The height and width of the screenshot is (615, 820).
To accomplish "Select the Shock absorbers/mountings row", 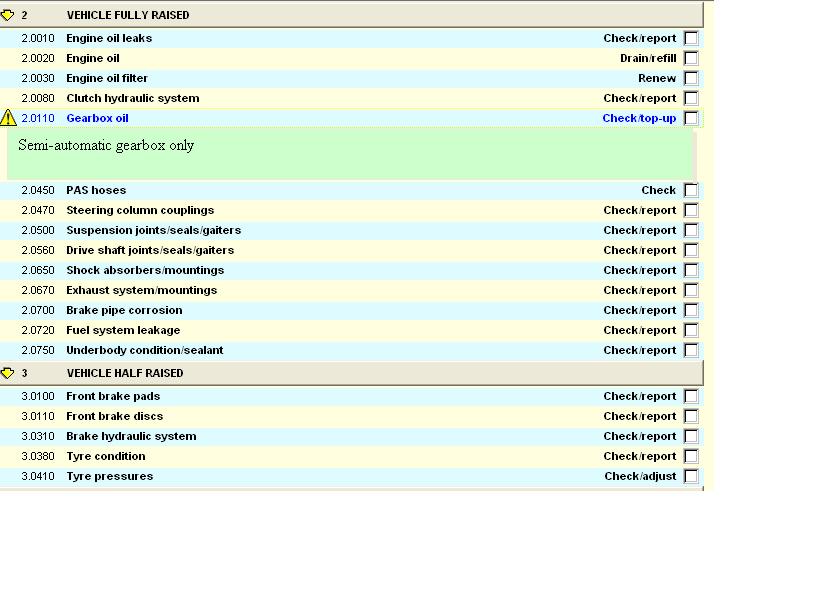I will (145, 270).
